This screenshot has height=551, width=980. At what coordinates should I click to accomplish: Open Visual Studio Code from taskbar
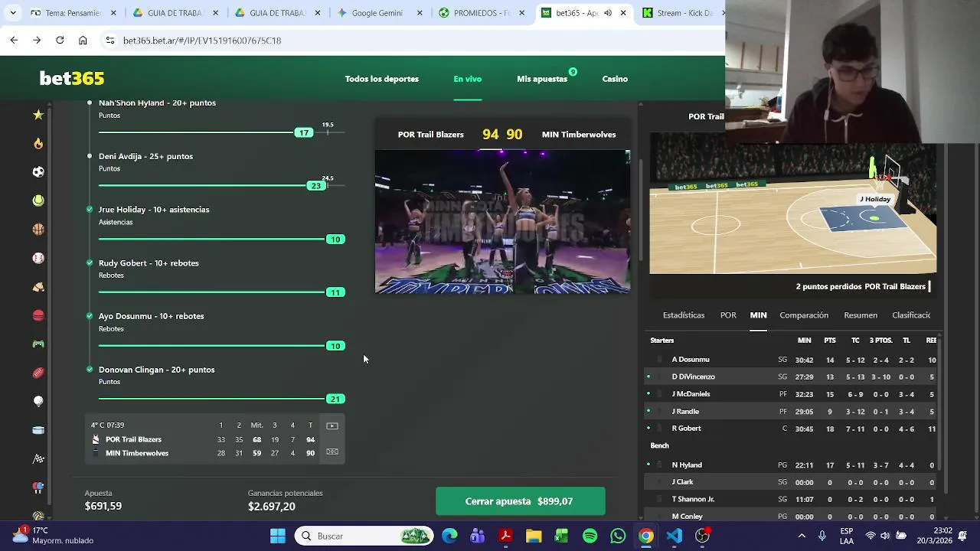click(674, 536)
